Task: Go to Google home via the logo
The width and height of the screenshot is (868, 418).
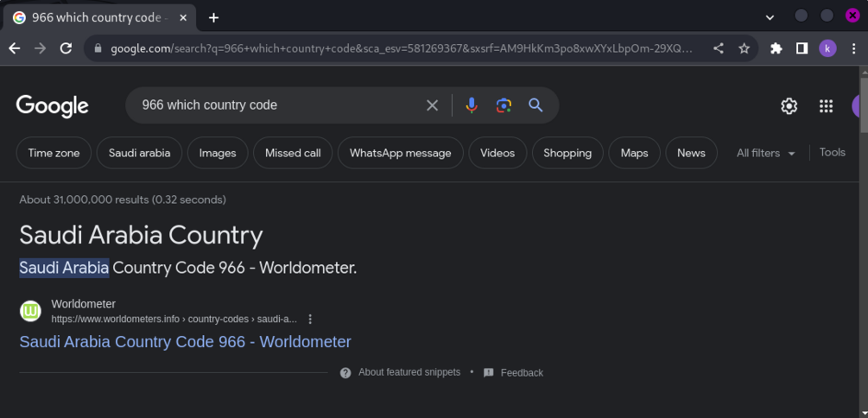Action: pyautogui.click(x=53, y=105)
